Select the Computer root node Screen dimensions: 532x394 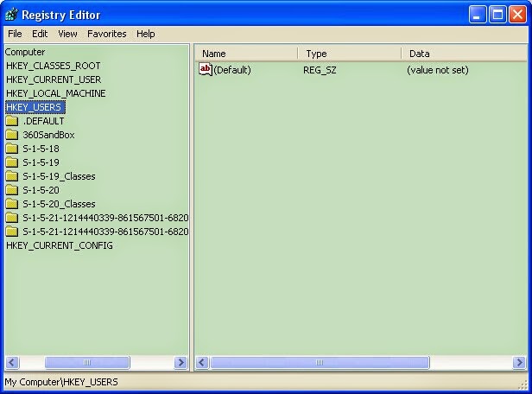tap(25, 52)
